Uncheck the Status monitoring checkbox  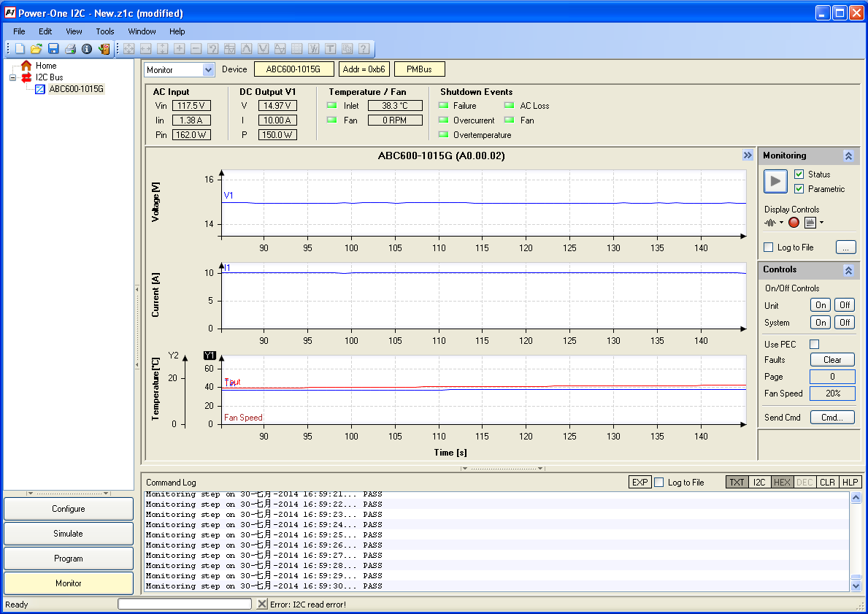point(799,174)
